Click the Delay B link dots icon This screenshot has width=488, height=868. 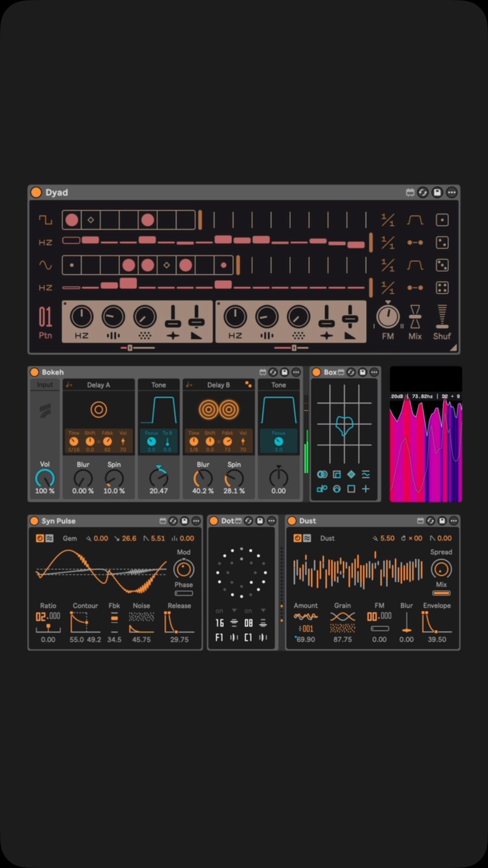click(248, 384)
